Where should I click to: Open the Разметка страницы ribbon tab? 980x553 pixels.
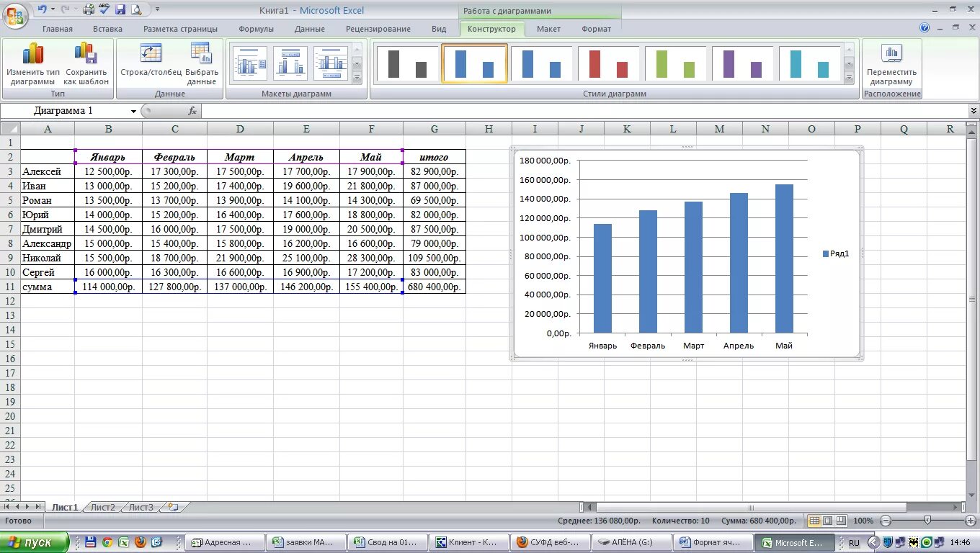point(180,29)
